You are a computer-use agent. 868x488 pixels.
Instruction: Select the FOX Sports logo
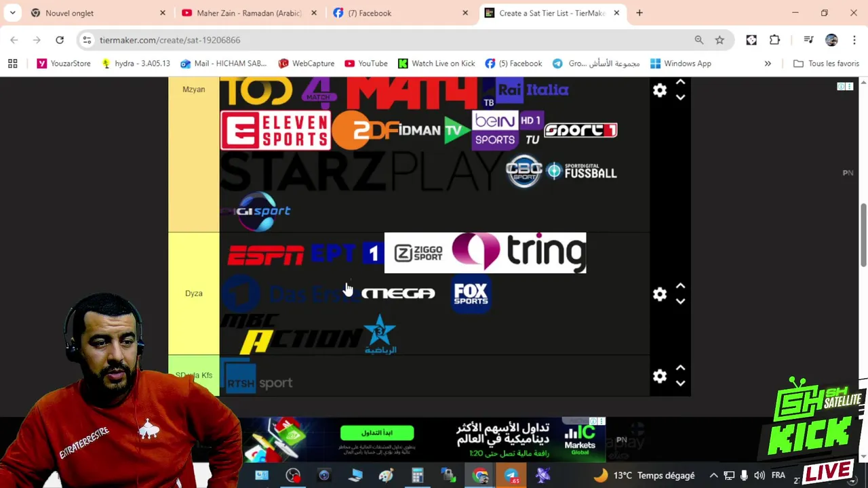click(x=471, y=294)
